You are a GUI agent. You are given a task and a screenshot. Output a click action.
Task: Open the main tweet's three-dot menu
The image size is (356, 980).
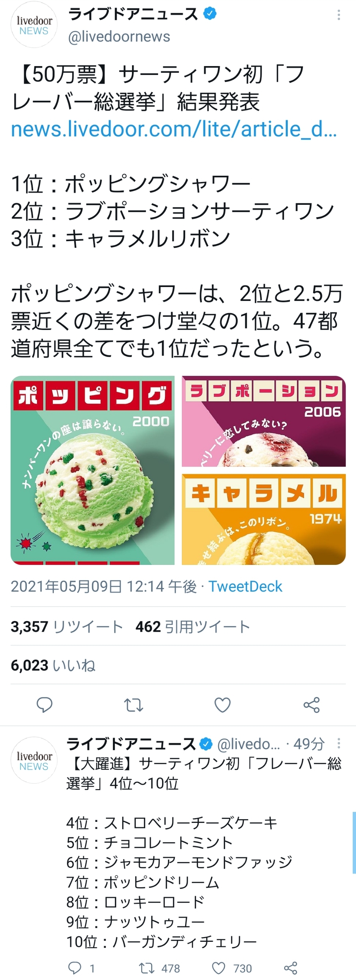pyautogui.click(x=338, y=15)
